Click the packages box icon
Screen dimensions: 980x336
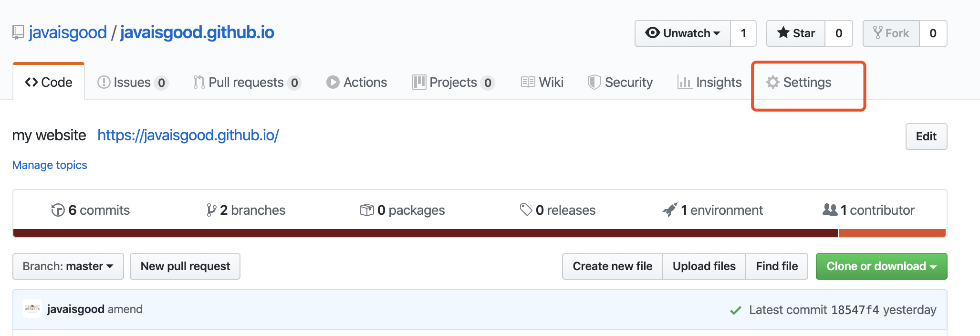[366, 210]
